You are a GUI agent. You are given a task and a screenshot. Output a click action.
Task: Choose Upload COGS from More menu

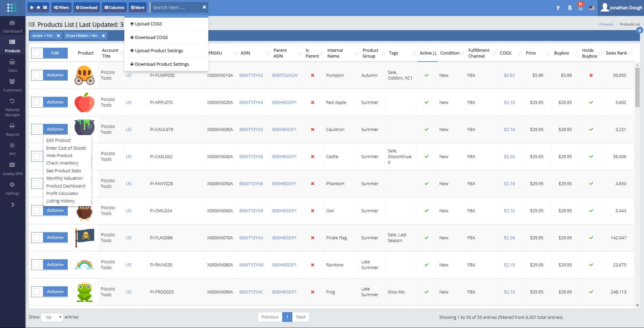pos(148,24)
